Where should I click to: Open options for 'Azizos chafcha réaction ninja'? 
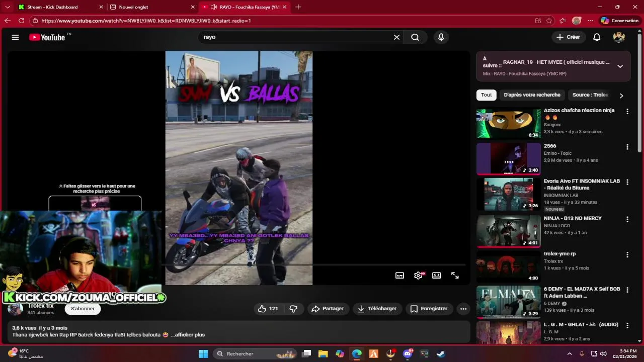[x=627, y=111]
